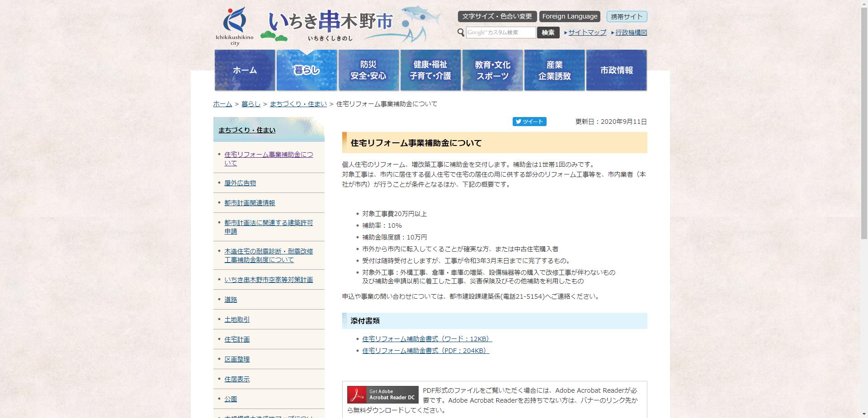Open the 市政情報 navigation tab
This screenshot has width=868, height=418.
[x=616, y=70]
